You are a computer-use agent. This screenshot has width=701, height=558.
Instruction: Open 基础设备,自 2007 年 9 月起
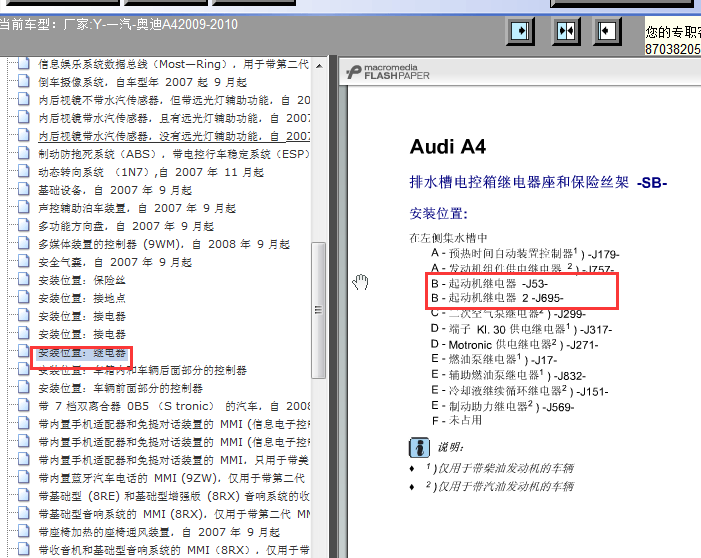coord(115,190)
